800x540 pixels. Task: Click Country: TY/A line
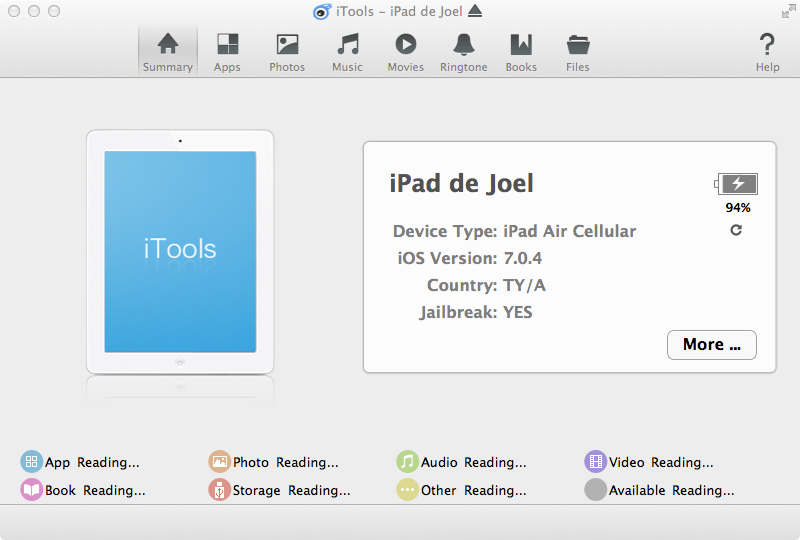click(x=486, y=285)
